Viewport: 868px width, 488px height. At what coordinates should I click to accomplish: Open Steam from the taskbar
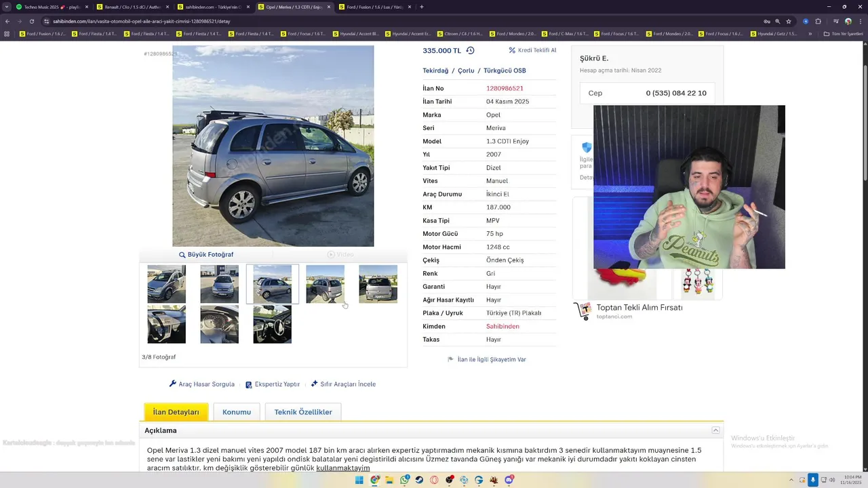pos(419,480)
